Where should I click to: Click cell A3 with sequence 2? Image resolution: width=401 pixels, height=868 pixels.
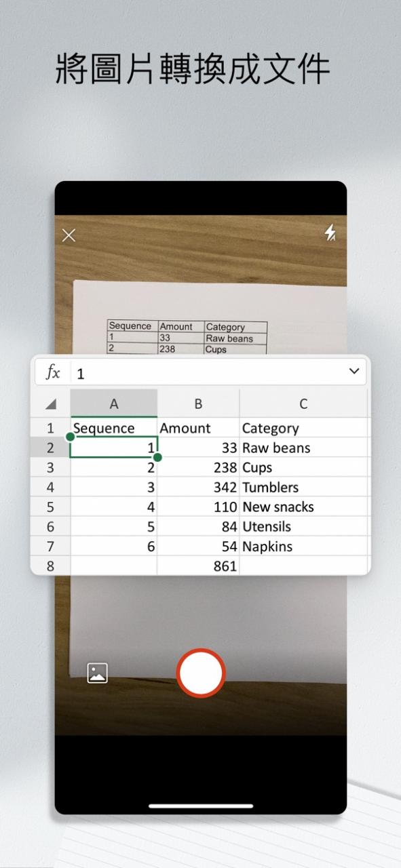tap(114, 467)
